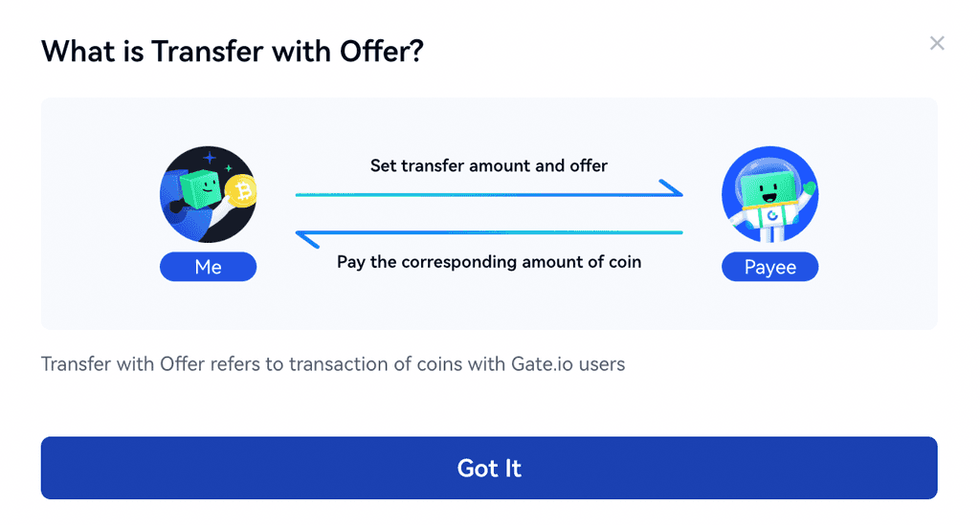Click the Payee's waving hand
The image size is (980, 525).
coord(809,185)
